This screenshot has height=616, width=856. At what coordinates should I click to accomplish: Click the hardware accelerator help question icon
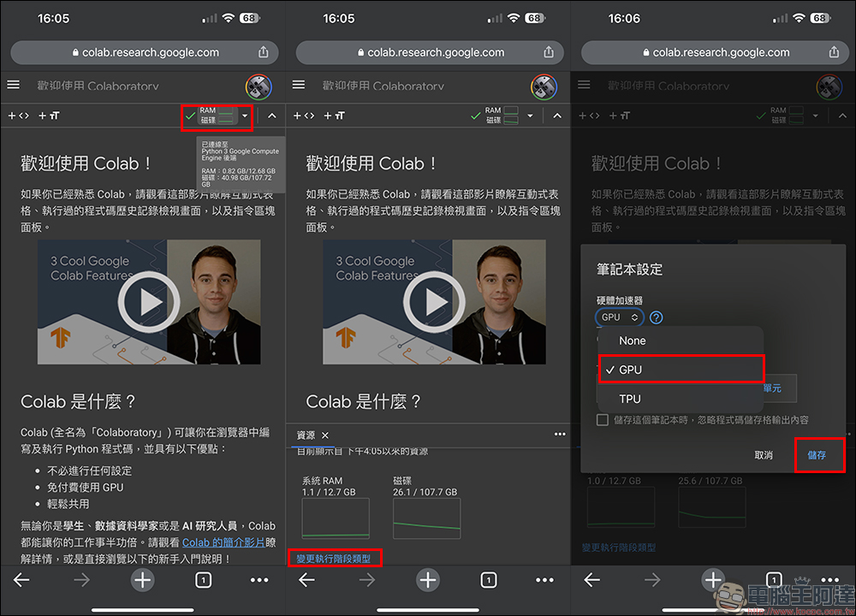[657, 317]
